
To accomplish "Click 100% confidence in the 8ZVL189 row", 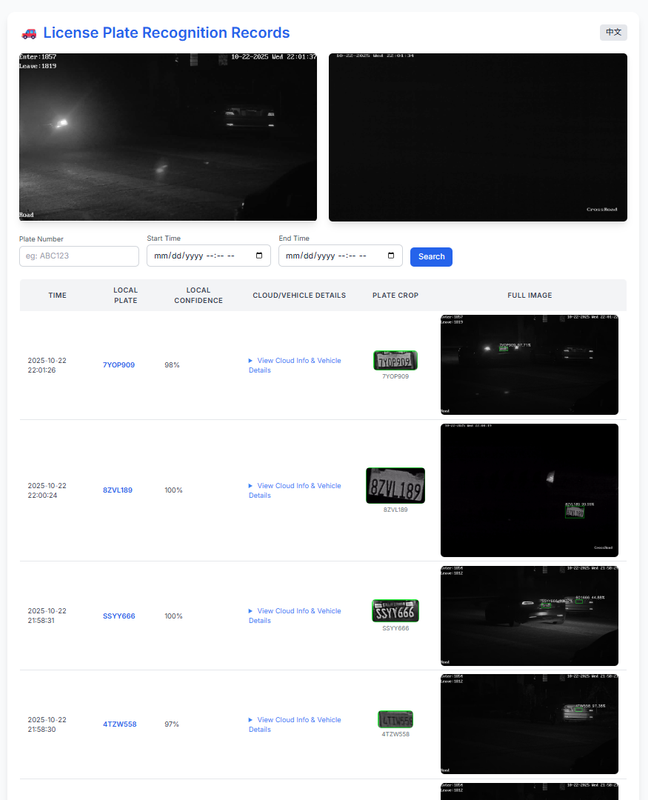I will click(173, 490).
